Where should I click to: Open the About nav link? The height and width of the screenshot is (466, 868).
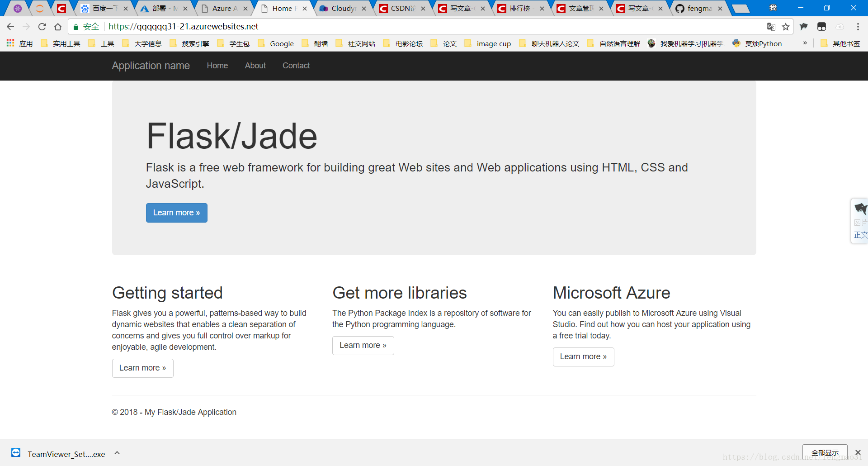[255, 66]
